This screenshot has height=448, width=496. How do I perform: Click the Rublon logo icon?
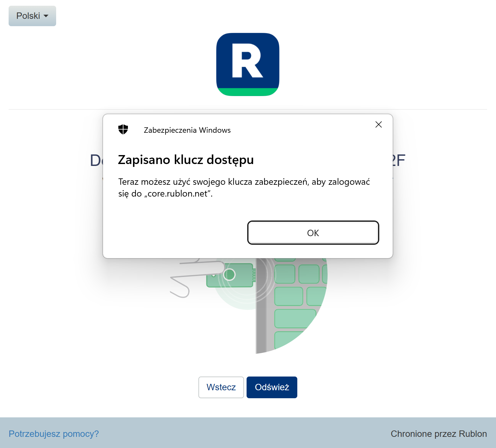(x=248, y=64)
